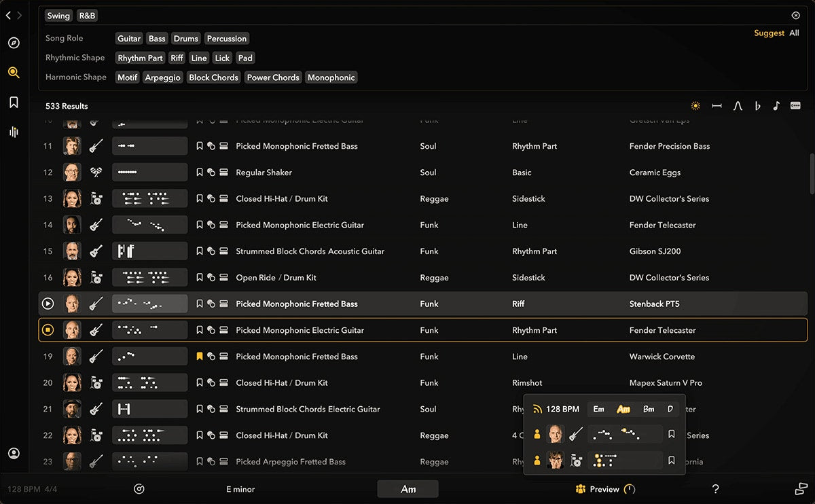Open the Am chord selector in bottom bar

[x=407, y=489]
